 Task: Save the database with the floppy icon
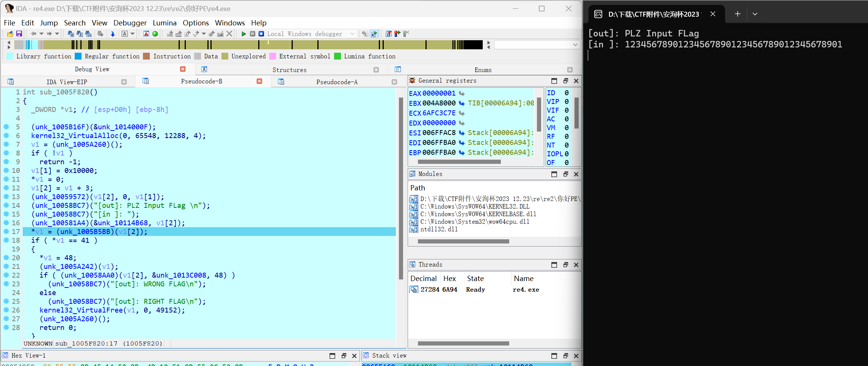(x=19, y=34)
